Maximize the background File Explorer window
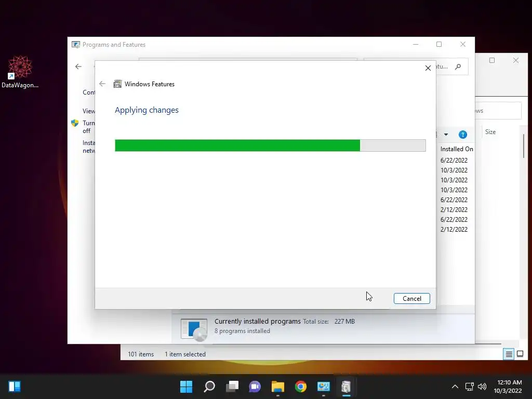The image size is (532, 399). point(492,60)
